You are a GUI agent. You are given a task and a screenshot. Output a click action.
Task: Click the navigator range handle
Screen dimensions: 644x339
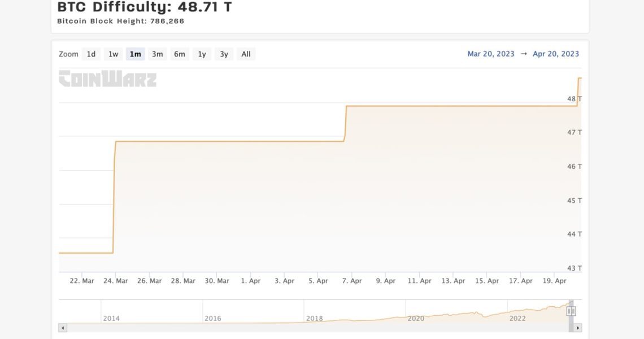pyautogui.click(x=571, y=311)
